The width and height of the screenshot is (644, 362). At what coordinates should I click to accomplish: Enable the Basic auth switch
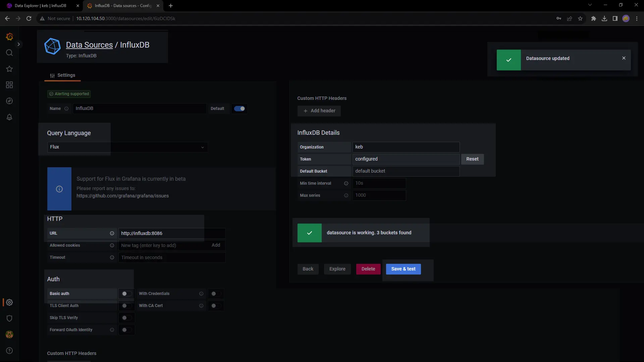tap(126, 294)
